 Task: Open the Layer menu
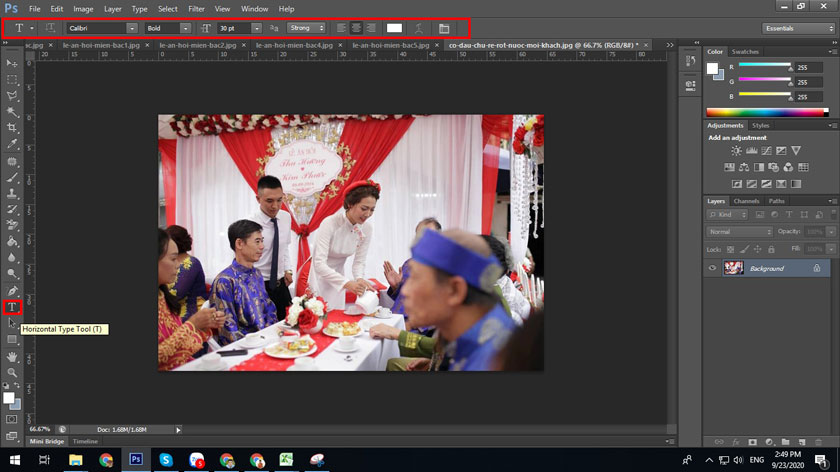point(112,9)
